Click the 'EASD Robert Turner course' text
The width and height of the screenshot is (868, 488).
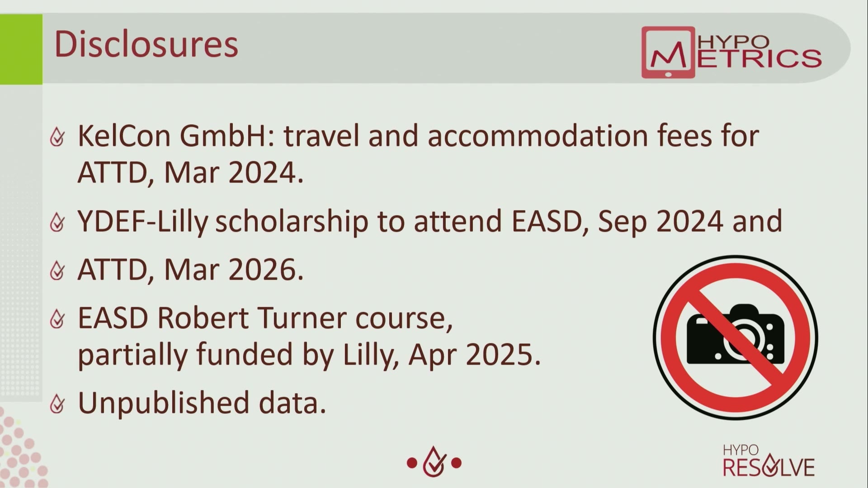coord(265,318)
